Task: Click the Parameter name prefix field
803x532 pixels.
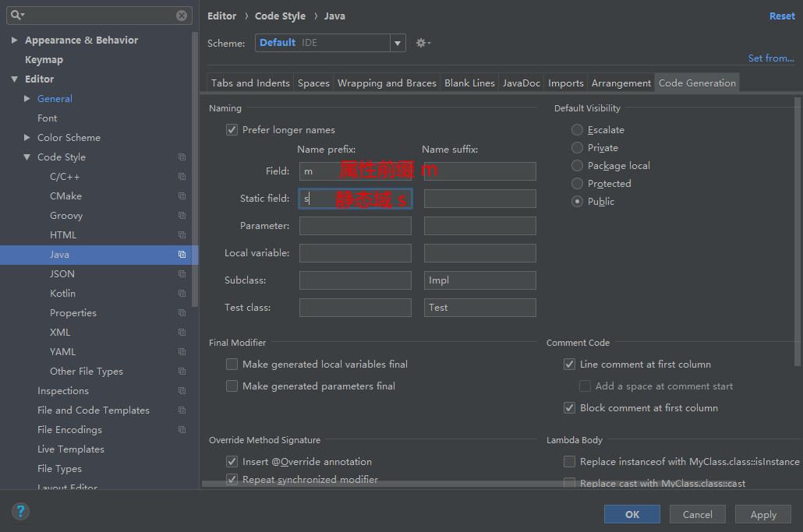Action: click(x=356, y=226)
